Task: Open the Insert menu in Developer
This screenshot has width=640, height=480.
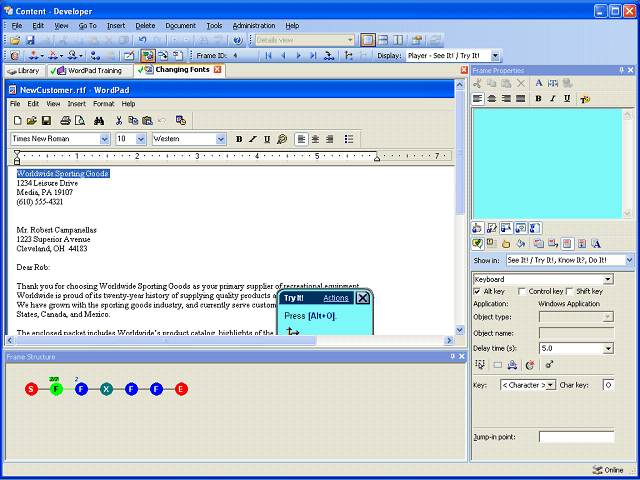Action: [x=116, y=26]
